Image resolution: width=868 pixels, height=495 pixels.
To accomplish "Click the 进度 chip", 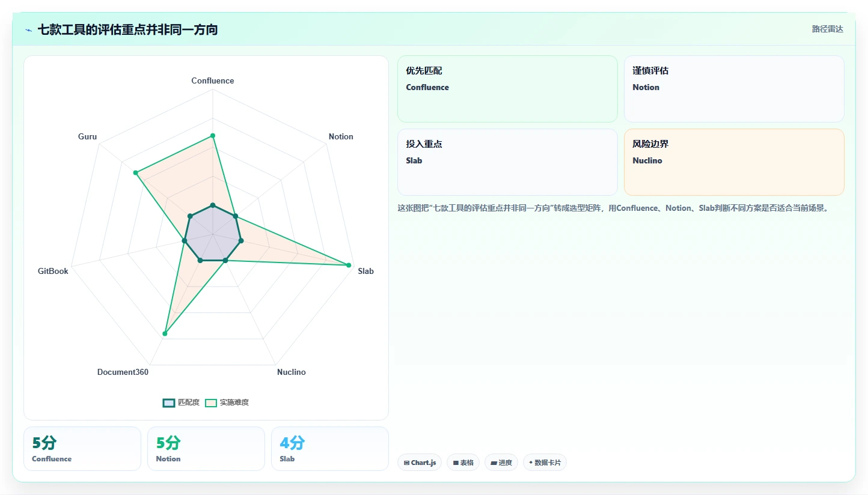I will [501, 463].
